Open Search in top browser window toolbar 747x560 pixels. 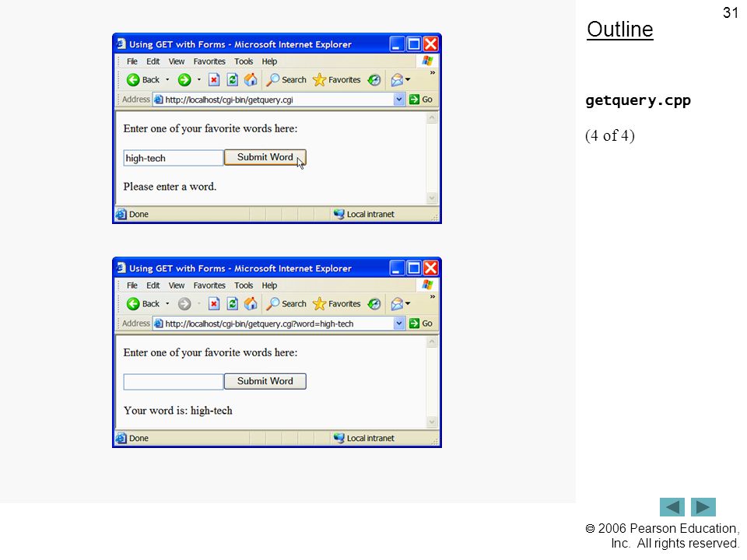pos(286,80)
